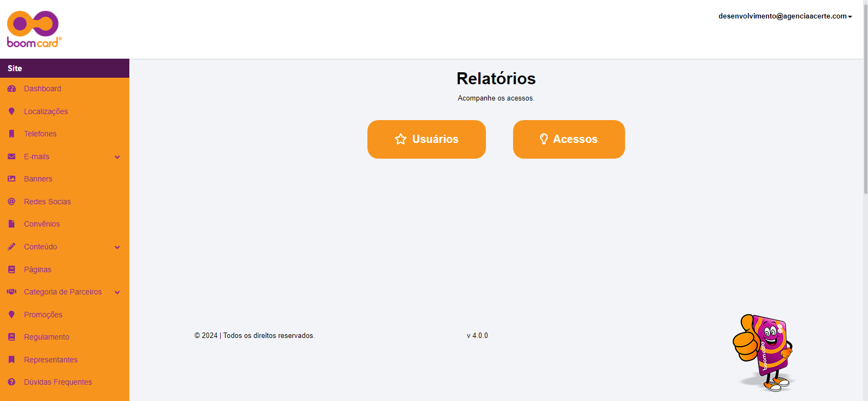
Task: Click the Telefones phone icon
Action: (11, 134)
